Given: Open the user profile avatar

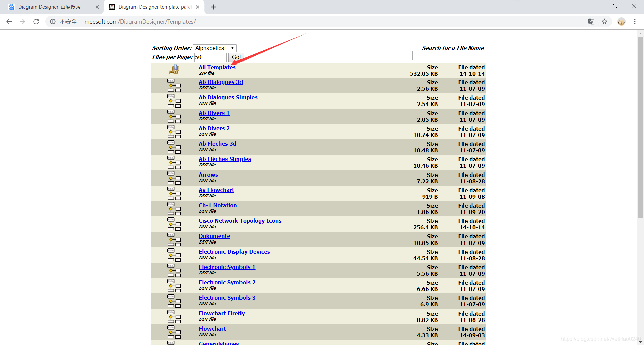Looking at the screenshot, I should 621,22.
